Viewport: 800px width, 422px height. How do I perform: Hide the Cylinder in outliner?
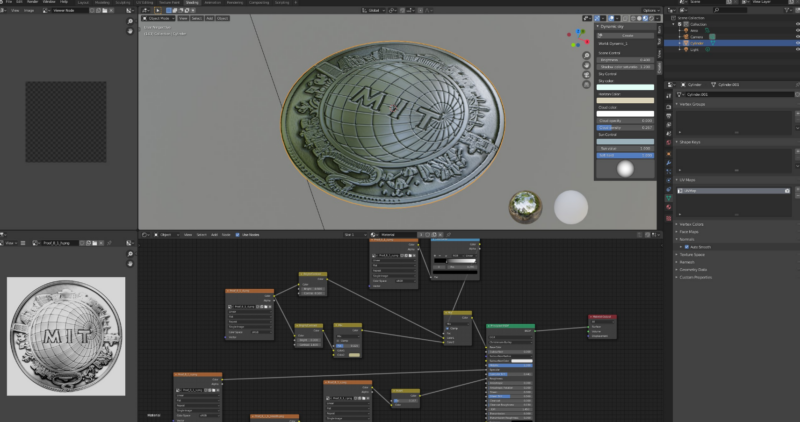[x=797, y=43]
